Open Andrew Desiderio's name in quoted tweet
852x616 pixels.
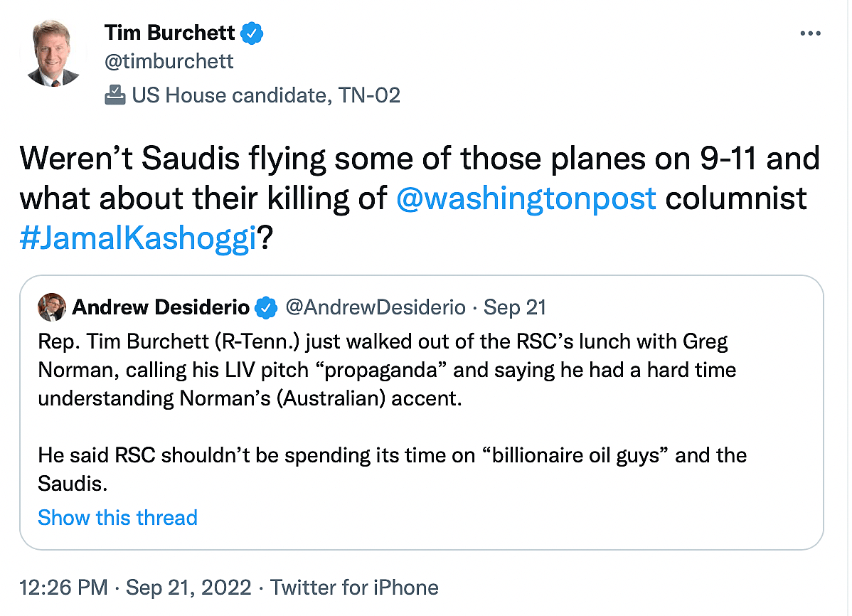coord(161,307)
